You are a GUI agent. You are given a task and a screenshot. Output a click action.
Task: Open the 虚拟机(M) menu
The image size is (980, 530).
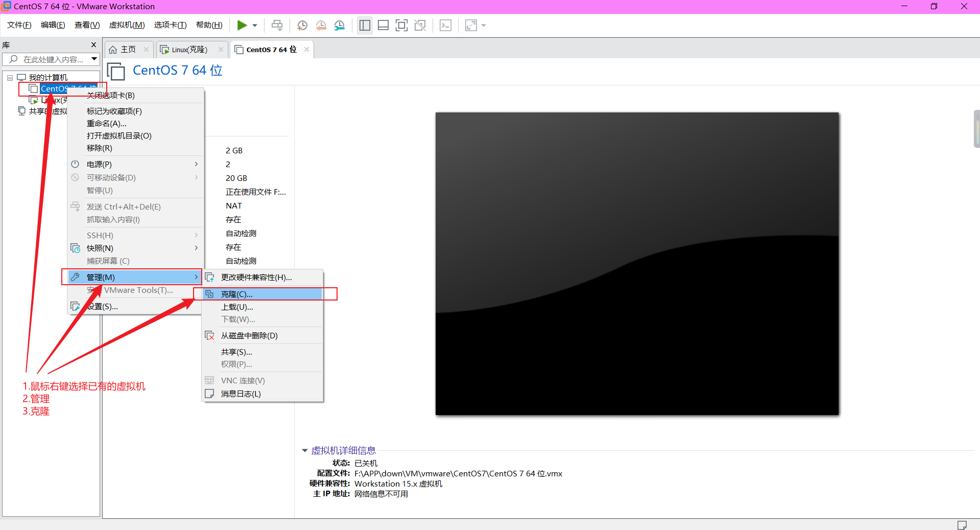coord(127,25)
